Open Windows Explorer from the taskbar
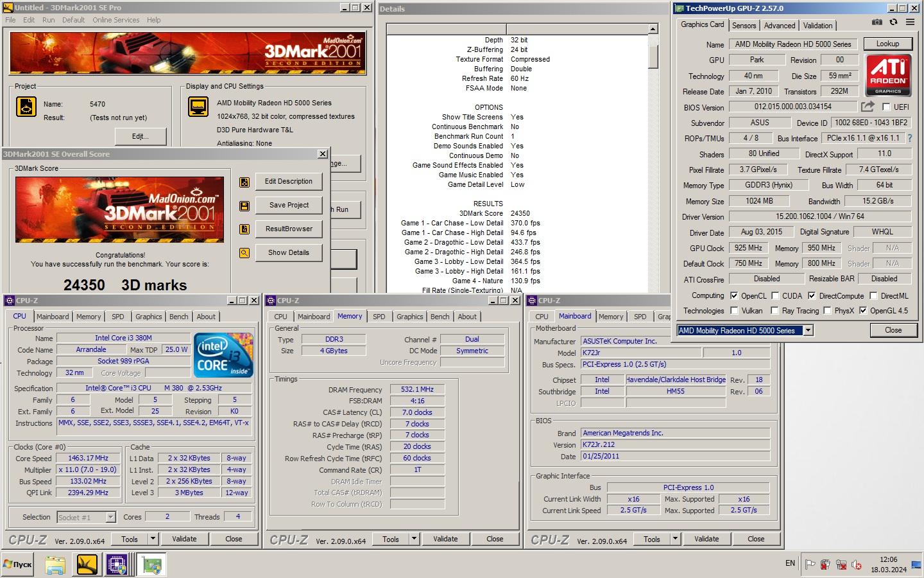924x578 pixels. pyautogui.click(x=55, y=565)
